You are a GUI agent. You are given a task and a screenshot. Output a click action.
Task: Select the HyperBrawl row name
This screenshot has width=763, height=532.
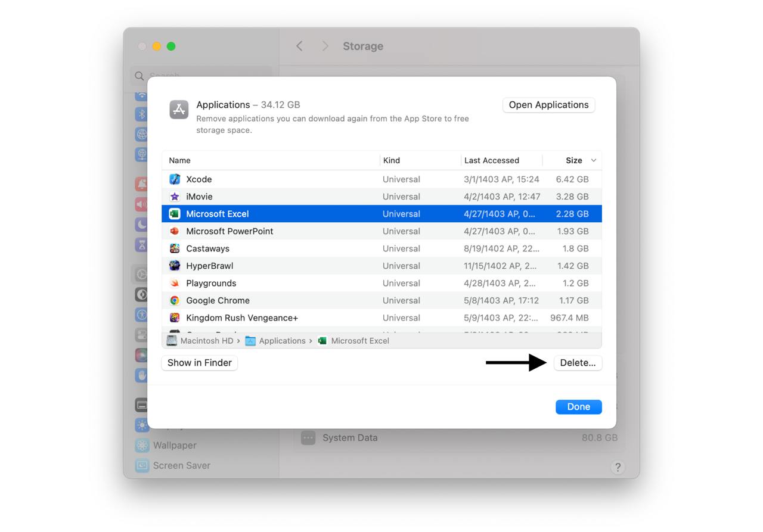[209, 266]
